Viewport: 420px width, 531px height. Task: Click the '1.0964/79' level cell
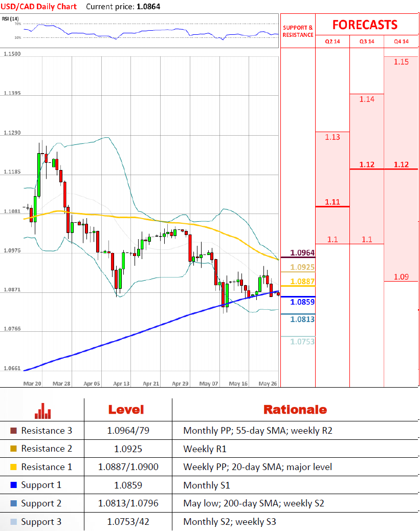click(x=128, y=431)
